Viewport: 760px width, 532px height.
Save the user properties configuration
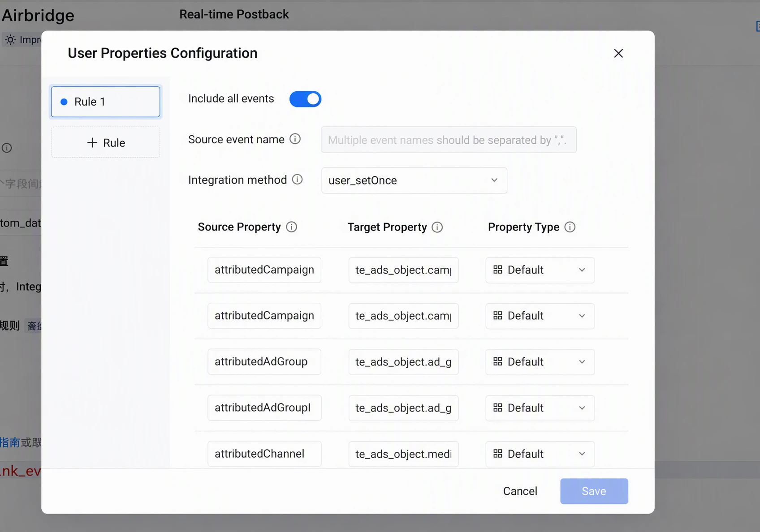coord(594,491)
